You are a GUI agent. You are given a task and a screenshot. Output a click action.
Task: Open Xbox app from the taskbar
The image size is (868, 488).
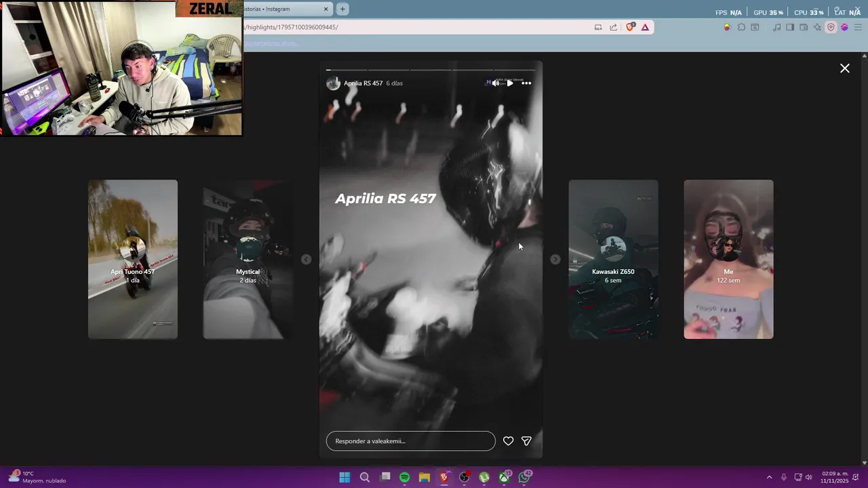pos(505,477)
